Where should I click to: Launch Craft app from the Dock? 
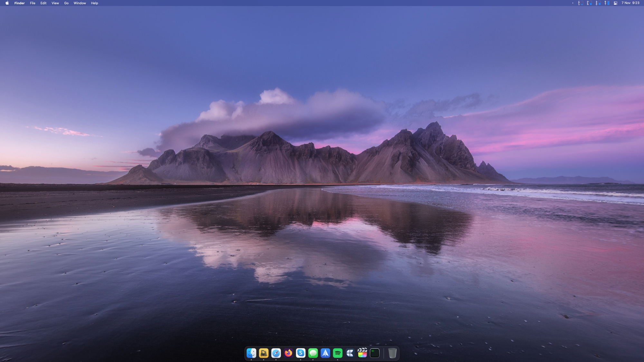pyautogui.click(x=350, y=353)
